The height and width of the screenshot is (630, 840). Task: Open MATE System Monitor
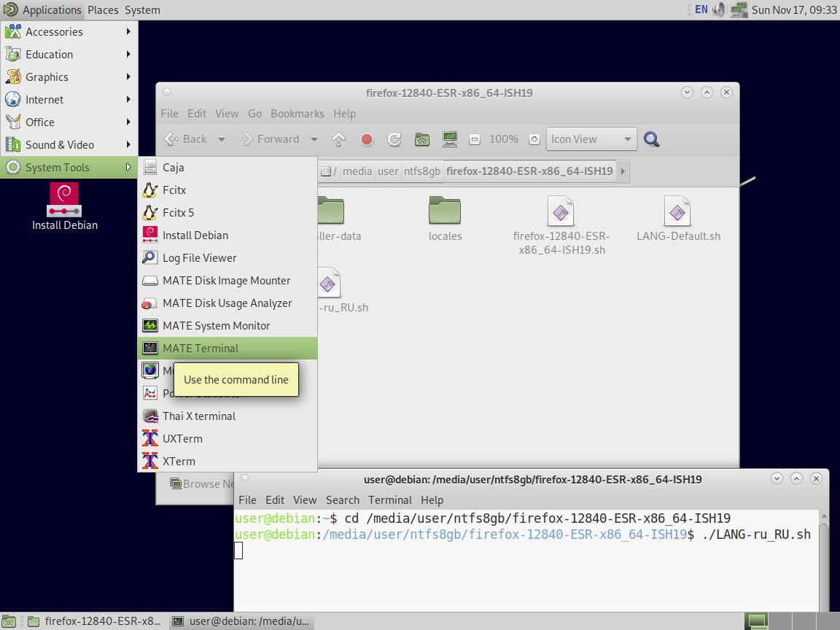click(x=227, y=326)
